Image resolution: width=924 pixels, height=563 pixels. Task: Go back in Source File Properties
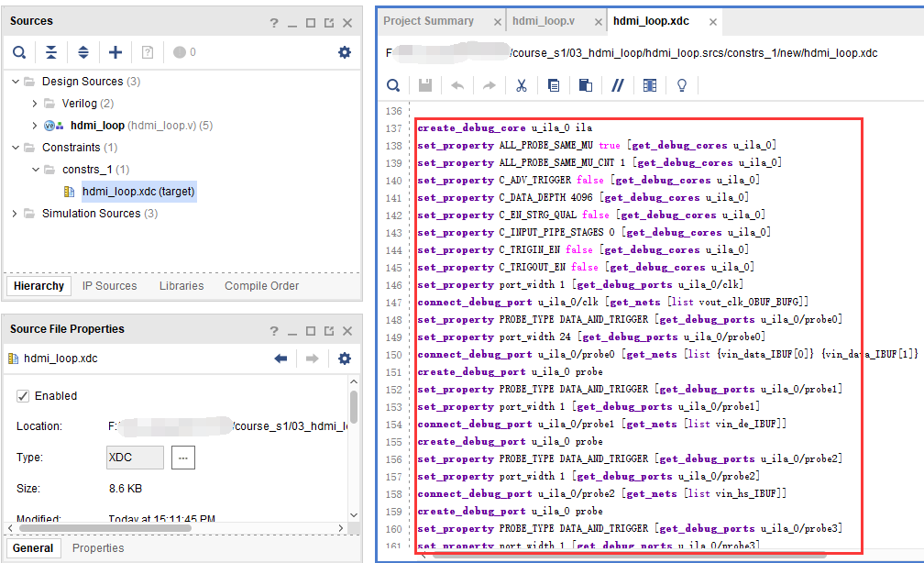pyautogui.click(x=280, y=359)
